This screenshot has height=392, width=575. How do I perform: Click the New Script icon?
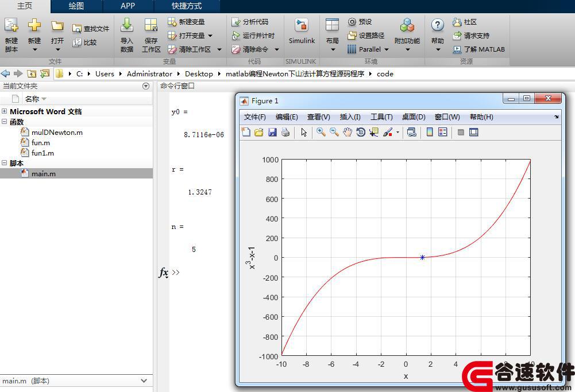(x=11, y=25)
